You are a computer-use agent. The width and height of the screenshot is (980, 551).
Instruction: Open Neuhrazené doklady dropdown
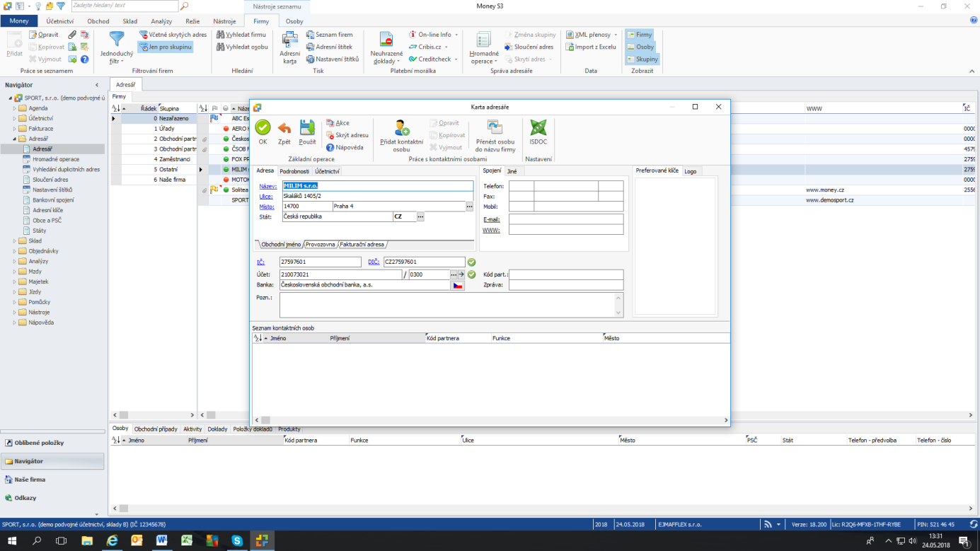click(x=386, y=47)
